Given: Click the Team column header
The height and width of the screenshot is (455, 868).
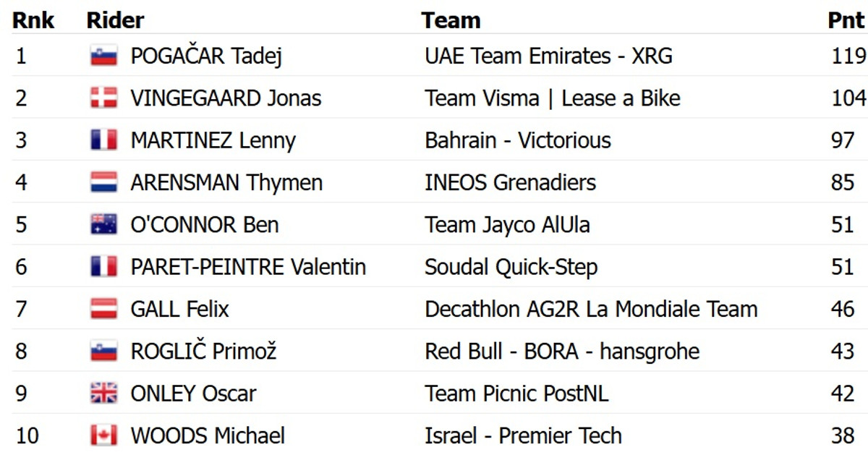Looking at the screenshot, I should [x=451, y=20].
